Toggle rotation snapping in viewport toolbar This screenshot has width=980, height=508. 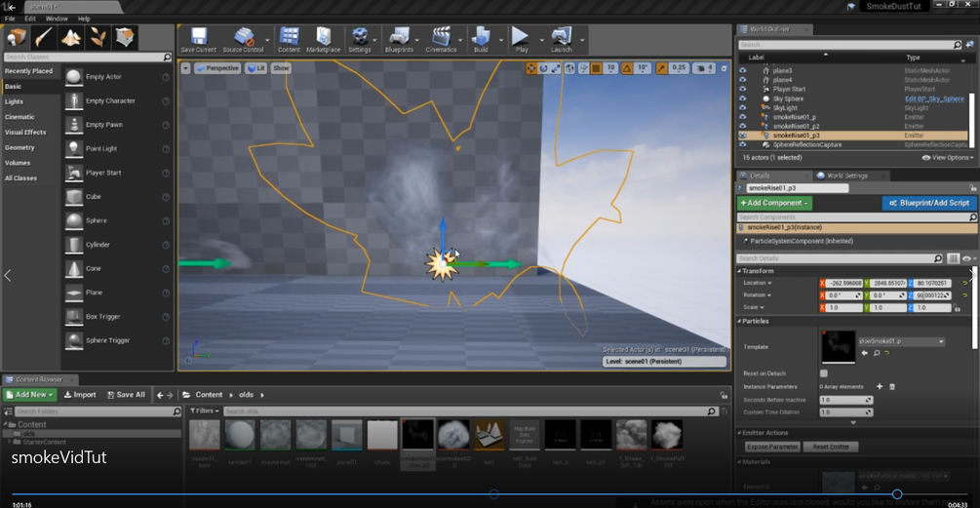[627, 68]
